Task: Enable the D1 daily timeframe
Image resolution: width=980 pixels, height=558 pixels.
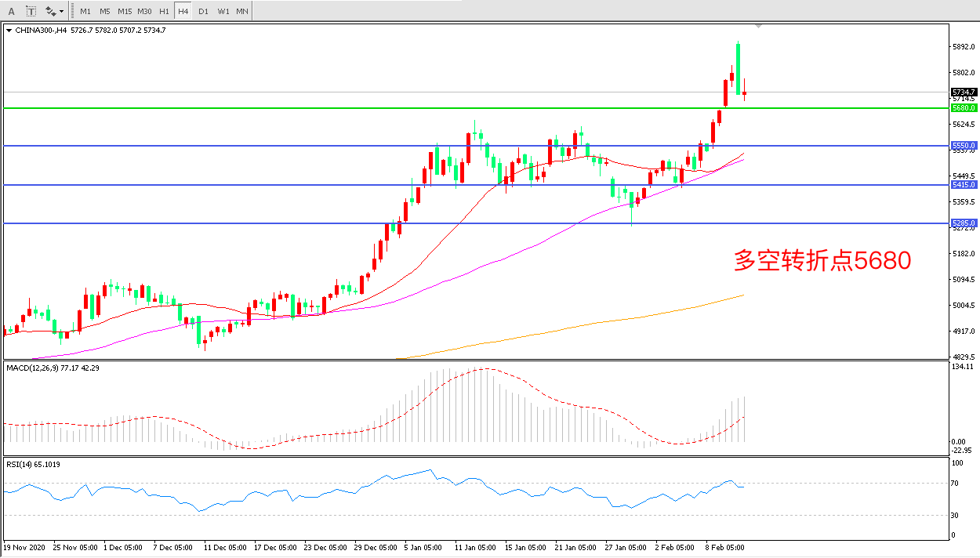Action: pyautogui.click(x=203, y=11)
